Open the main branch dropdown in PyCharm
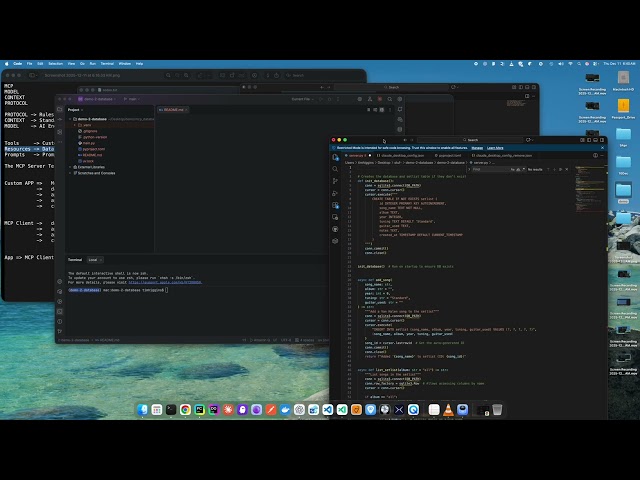This screenshot has width=640, height=480. [132, 99]
